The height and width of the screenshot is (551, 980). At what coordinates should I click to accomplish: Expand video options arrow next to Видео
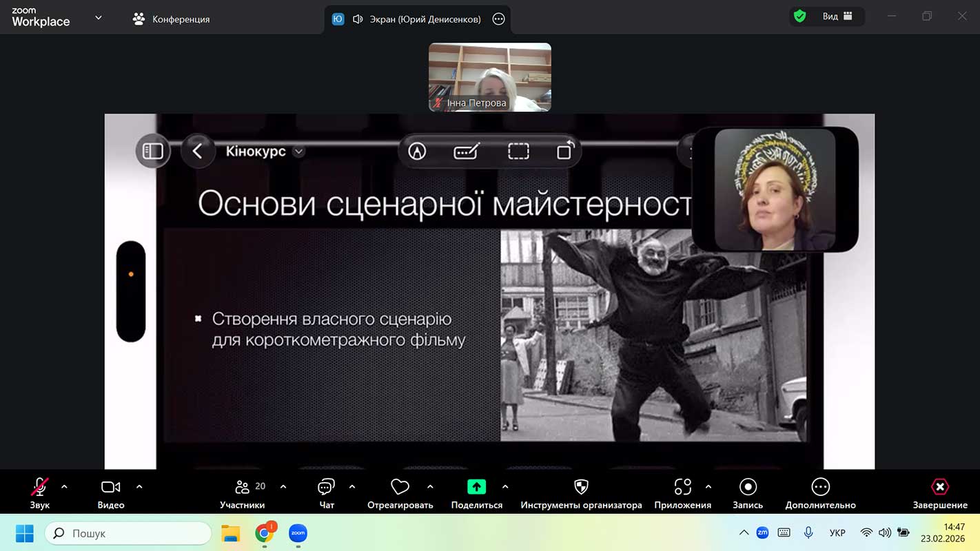point(139,486)
